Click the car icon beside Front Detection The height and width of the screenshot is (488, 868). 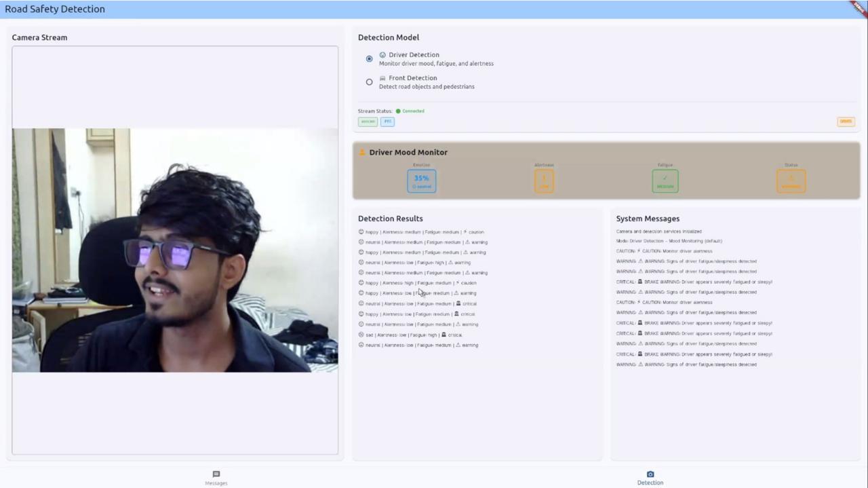point(382,78)
